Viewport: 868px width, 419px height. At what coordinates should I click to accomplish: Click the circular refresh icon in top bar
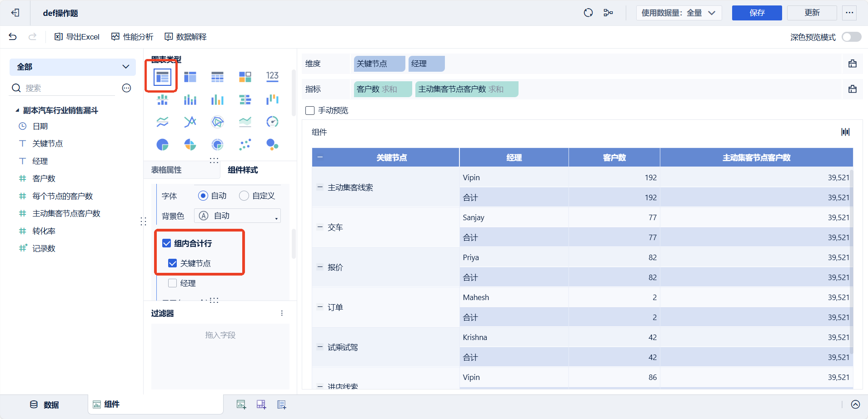[588, 13]
